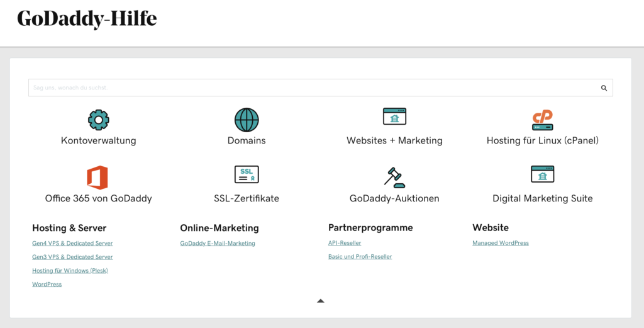Click the browser-window icon above Websites + Marketing
Viewport: 644px width, 328px height.
click(394, 116)
